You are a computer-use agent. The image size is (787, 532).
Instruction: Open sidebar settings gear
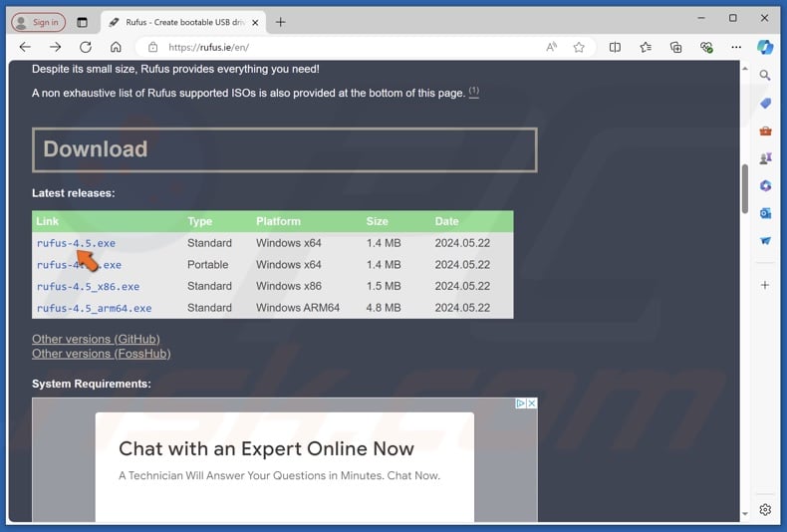pyautogui.click(x=765, y=510)
